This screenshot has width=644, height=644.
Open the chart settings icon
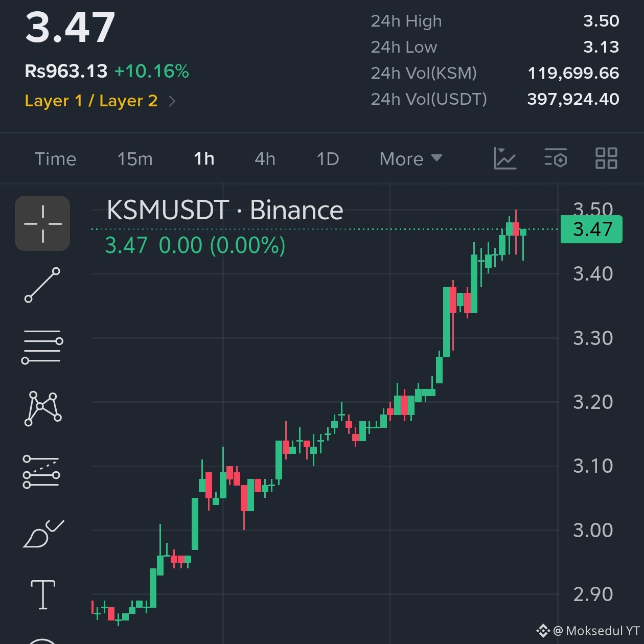pyautogui.click(x=556, y=158)
